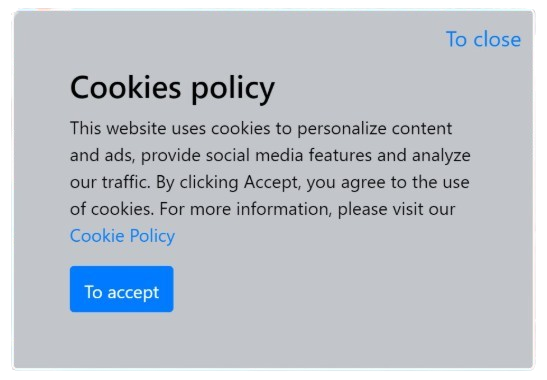Open the Cookie Policy link
This screenshot has height=380, width=547.
(x=122, y=236)
